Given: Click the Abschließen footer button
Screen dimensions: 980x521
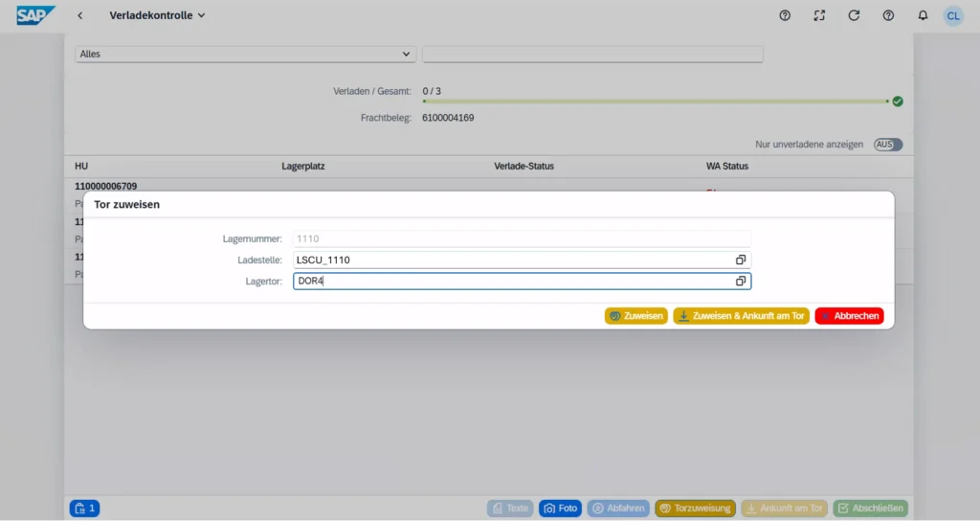Looking at the screenshot, I should click(871, 509).
